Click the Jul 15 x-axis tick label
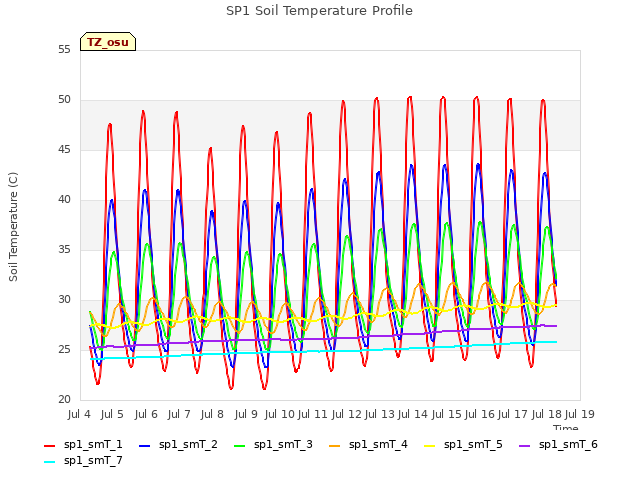 [x=446, y=414]
